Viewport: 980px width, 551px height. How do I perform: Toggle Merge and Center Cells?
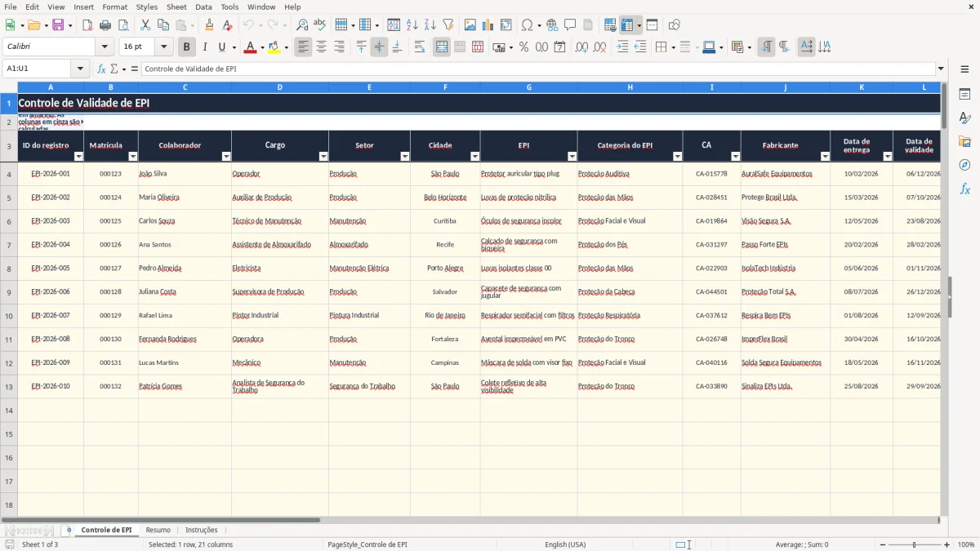[442, 47]
